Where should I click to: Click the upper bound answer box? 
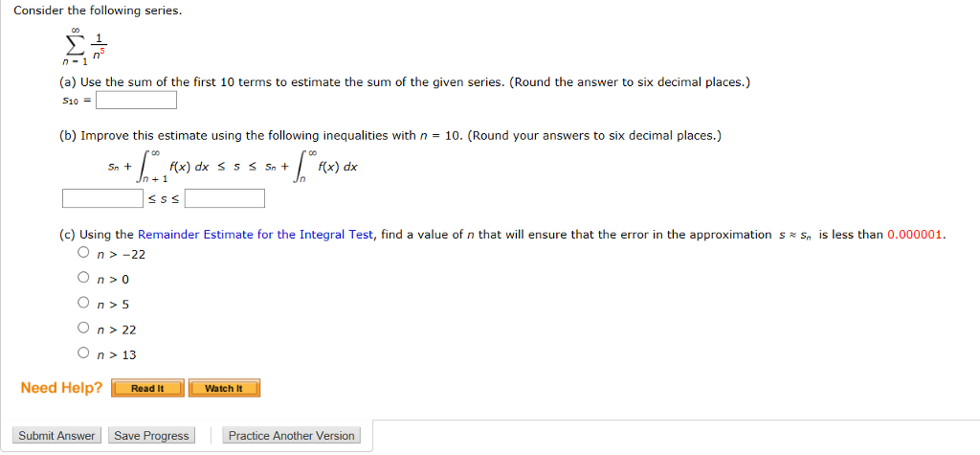point(225,198)
